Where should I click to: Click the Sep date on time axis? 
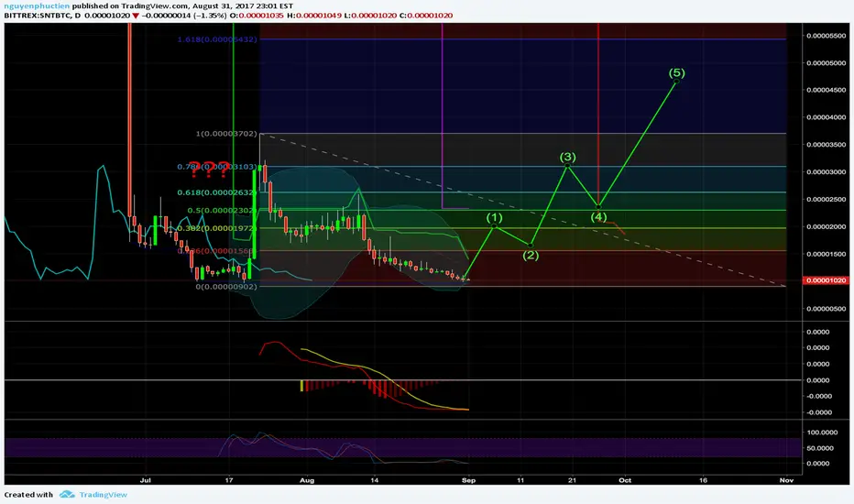(468, 480)
